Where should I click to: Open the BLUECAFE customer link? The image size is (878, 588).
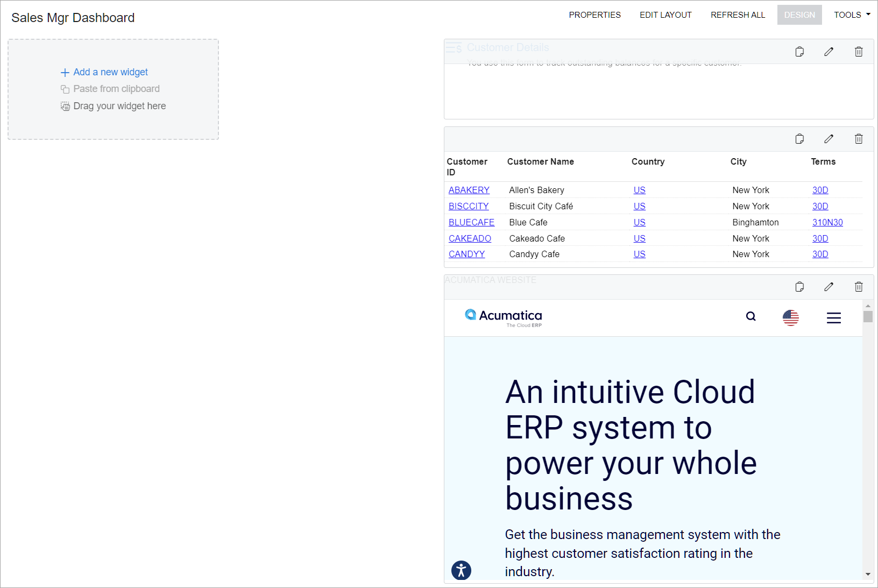click(471, 222)
